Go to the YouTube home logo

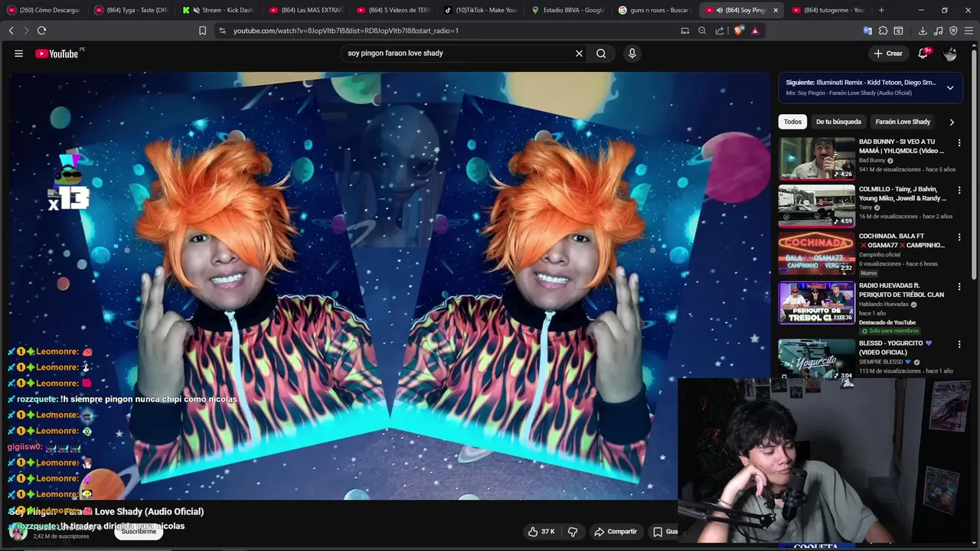coord(59,54)
